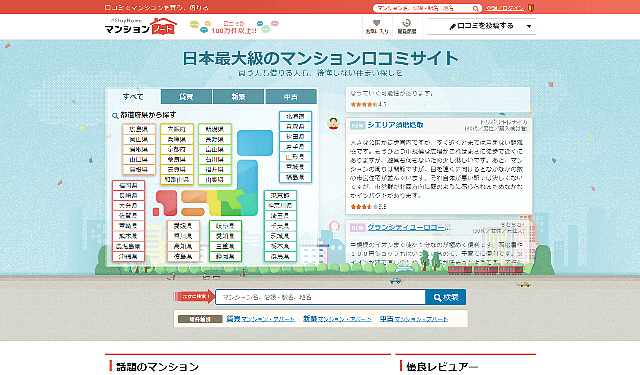Viewport: 640px width, 375px height.
Task: Click the yellow Kinki region on the map
Action: (x=213, y=203)
